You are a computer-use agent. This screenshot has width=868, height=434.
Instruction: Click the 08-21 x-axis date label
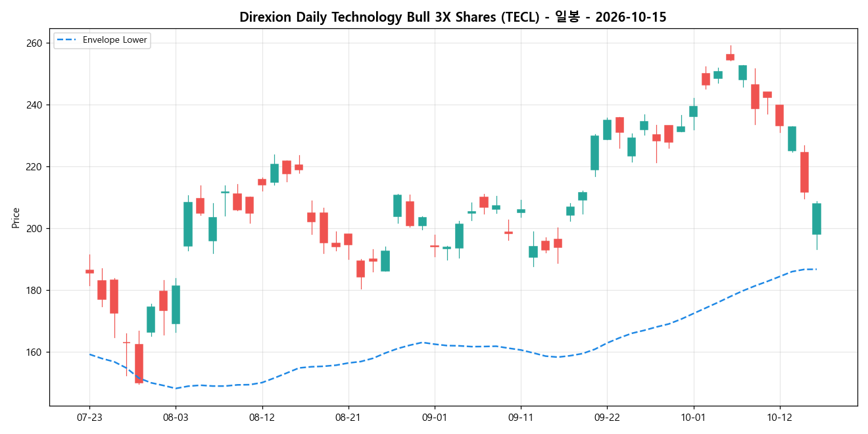tap(348, 418)
